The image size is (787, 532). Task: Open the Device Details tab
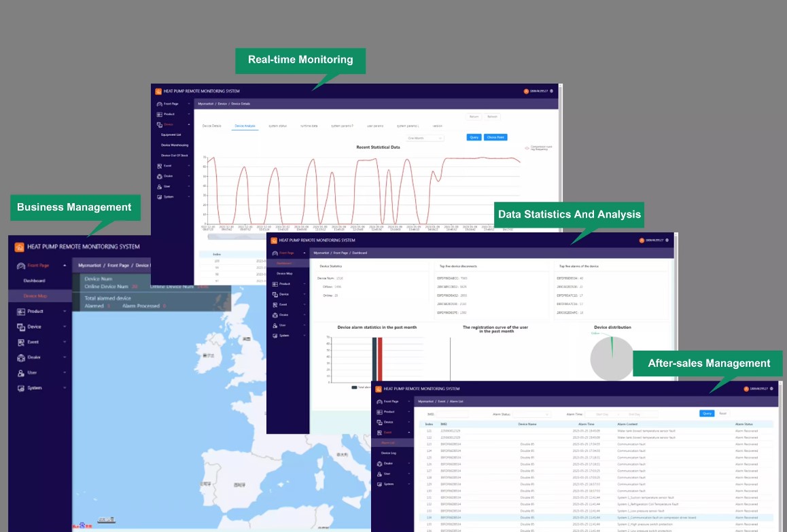point(212,126)
